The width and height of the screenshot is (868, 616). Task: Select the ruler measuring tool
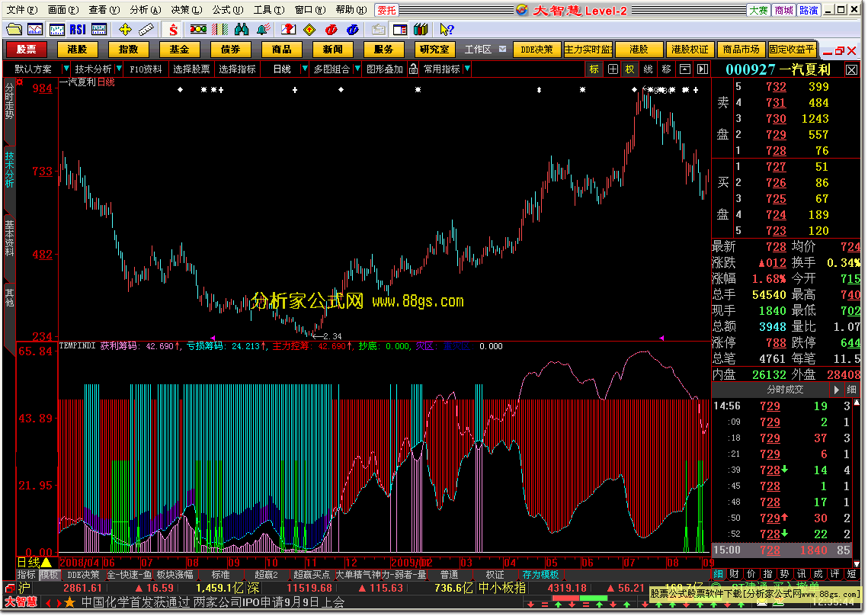(x=146, y=30)
